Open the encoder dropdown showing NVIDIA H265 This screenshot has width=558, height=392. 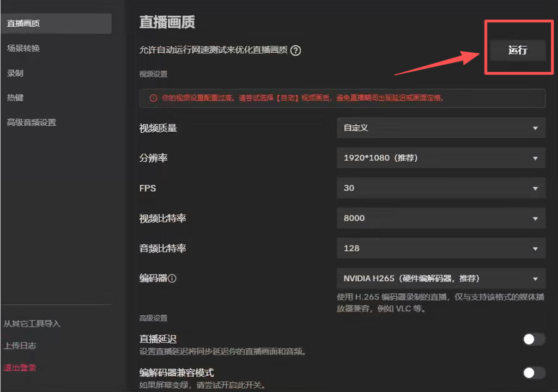(x=440, y=278)
